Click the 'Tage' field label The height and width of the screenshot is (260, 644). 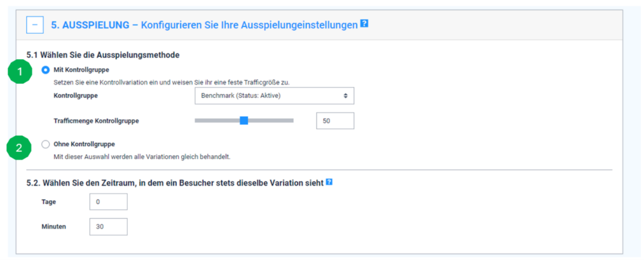[x=48, y=201]
